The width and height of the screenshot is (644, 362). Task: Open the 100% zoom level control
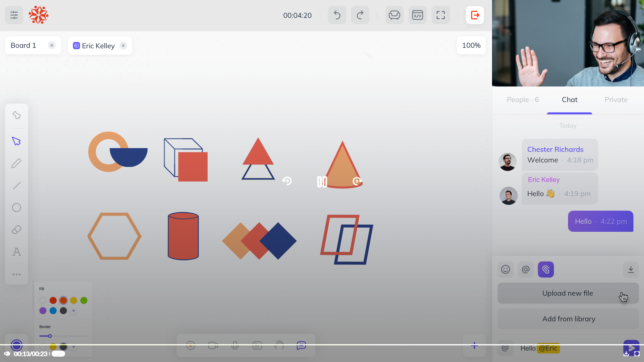click(471, 45)
